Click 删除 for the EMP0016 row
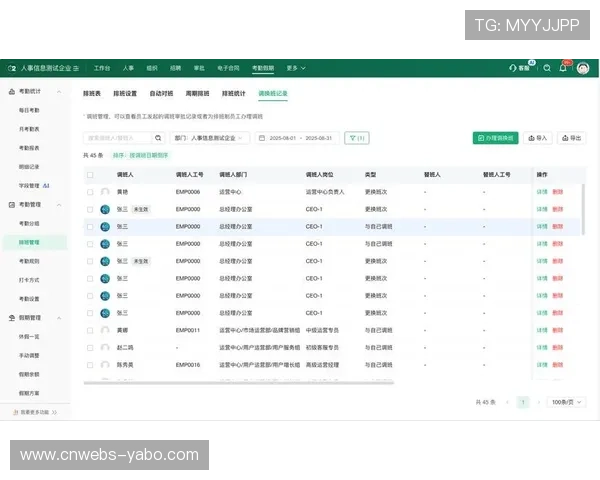600x480 pixels. tap(558, 365)
